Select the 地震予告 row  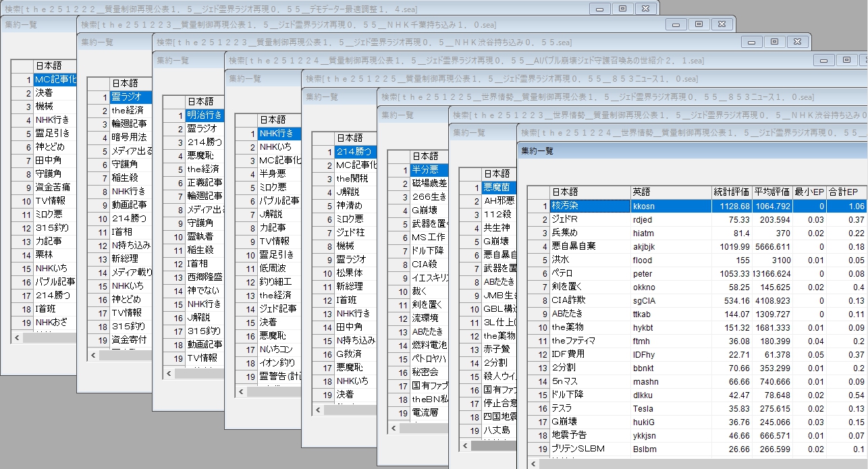coord(589,435)
